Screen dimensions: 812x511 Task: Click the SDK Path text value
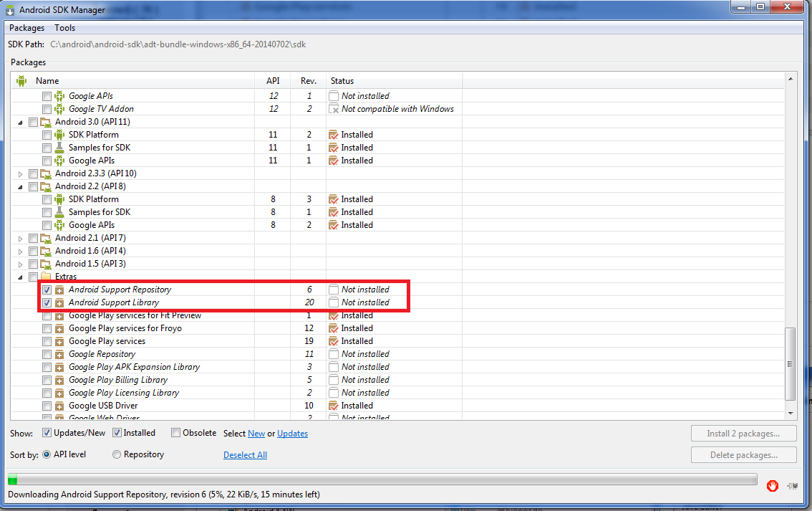click(x=178, y=44)
